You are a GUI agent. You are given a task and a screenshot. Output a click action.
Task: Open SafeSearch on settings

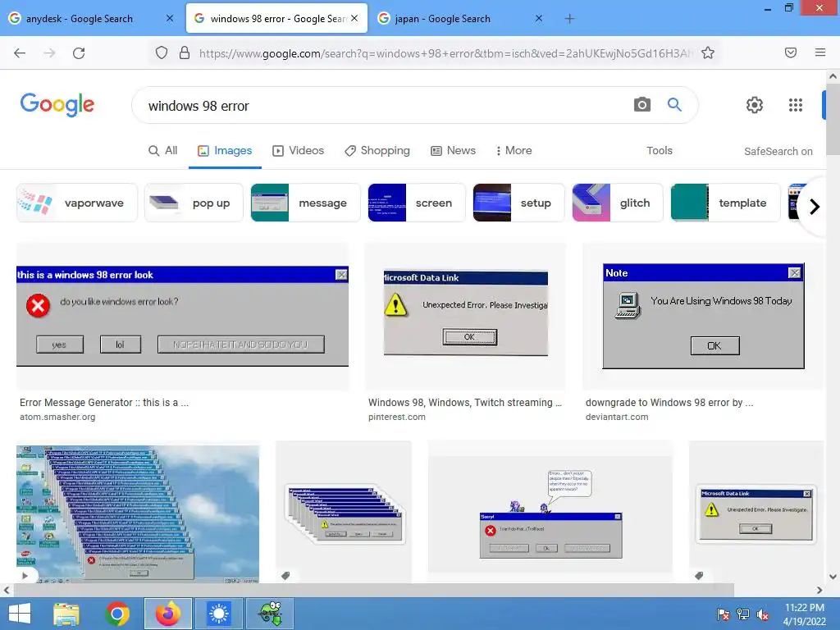[778, 151]
